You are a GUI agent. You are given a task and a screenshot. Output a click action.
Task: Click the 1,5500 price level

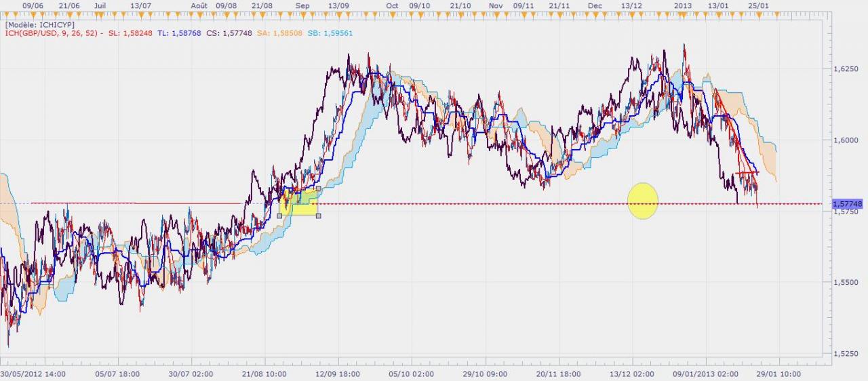pyautogui.click(x=845, y=282)
